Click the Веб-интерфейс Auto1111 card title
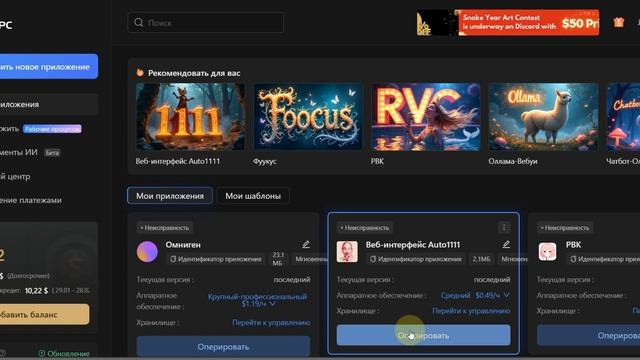The image size is (640, 360). (x=413, y=244)
